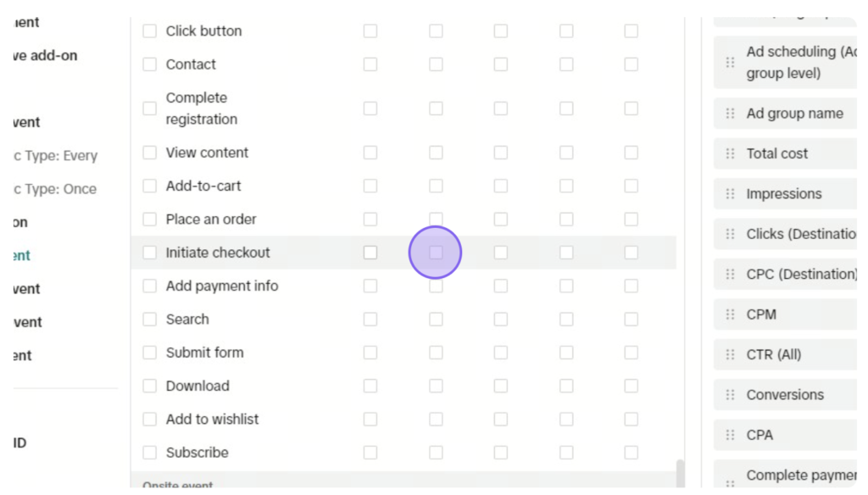Click the vertical scrollbar of metrics list
This screenshot has width=868, height=495.
[x=681, y=474]
